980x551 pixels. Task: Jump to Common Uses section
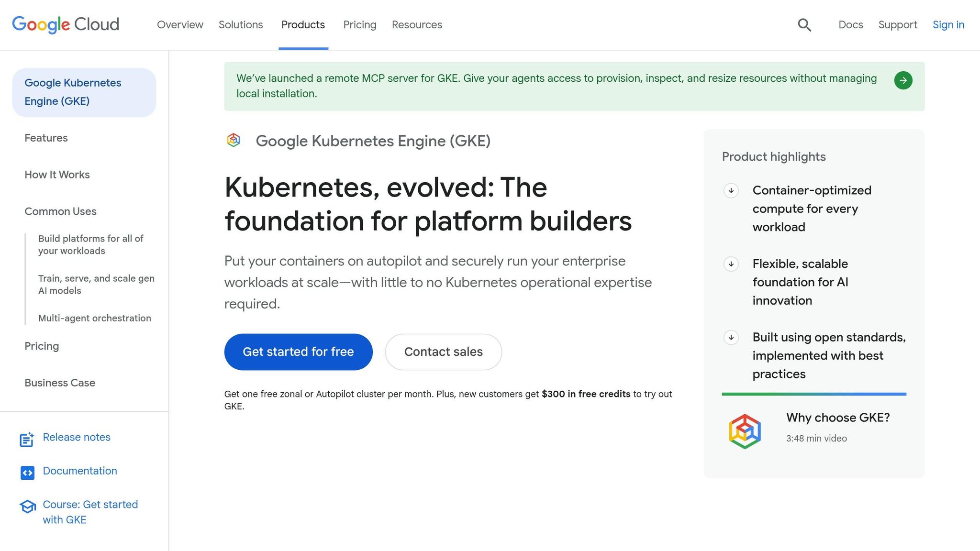pos(60,212)
